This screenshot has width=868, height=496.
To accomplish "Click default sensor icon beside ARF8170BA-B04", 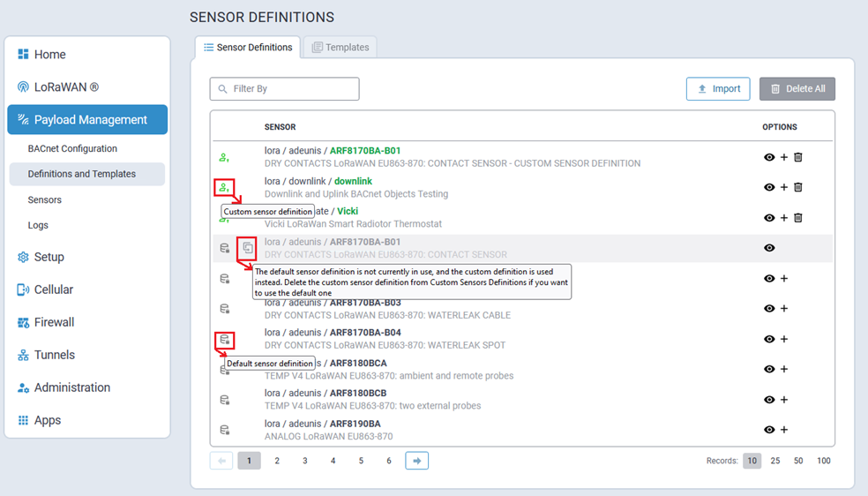I will (224, 340).
